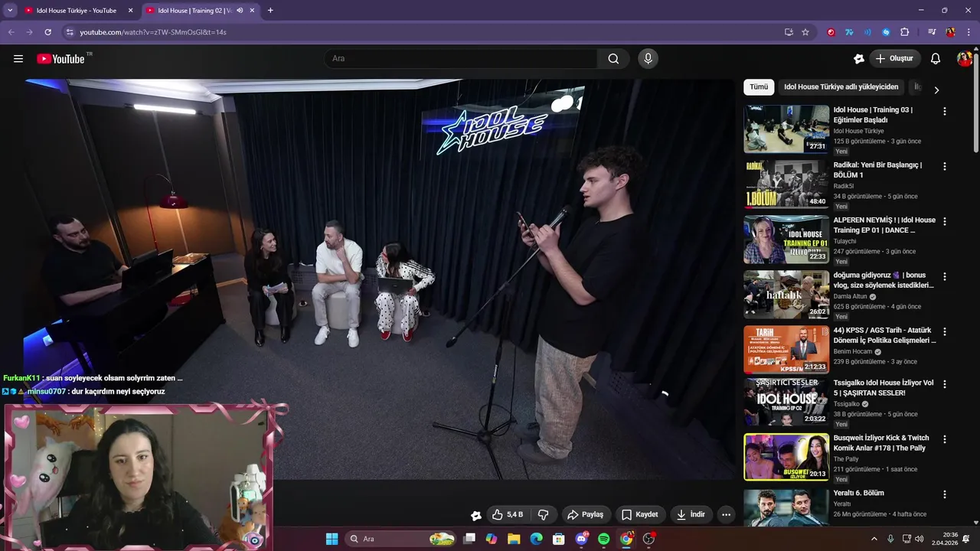
Task: Open options menu for Radikal video
Action: click(x=944, y=166)
